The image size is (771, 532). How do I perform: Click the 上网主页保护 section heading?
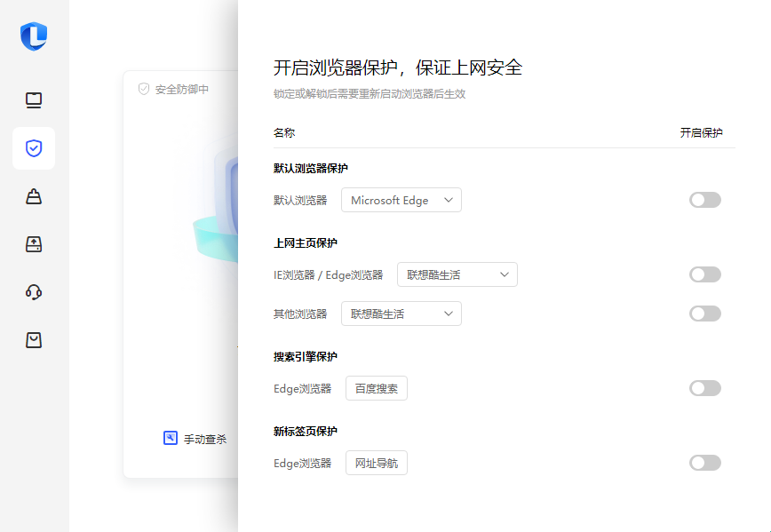[306, 242]
